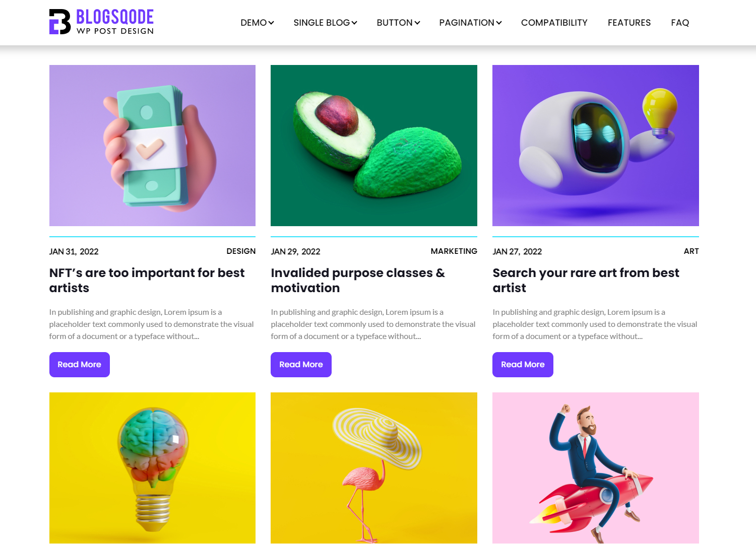Open the businessman on rocket image
The height and width of the screenshot is (544, 756).
pos(596,468)
